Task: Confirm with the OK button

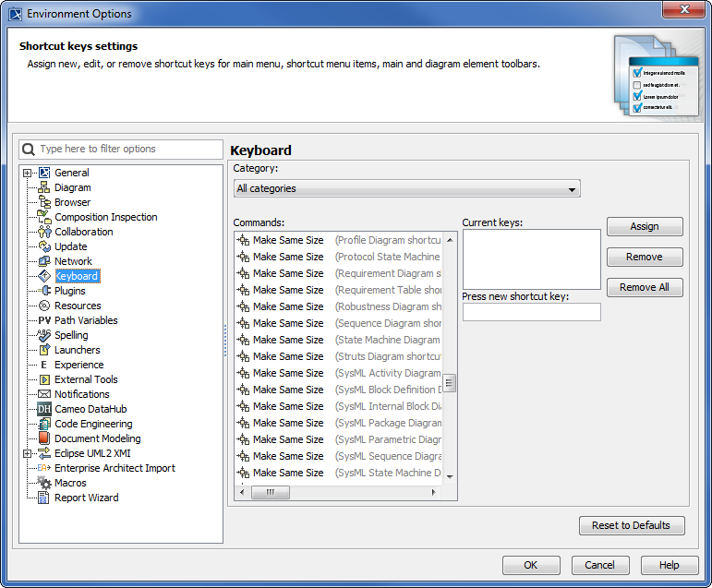Action: [x=531, y=565]
